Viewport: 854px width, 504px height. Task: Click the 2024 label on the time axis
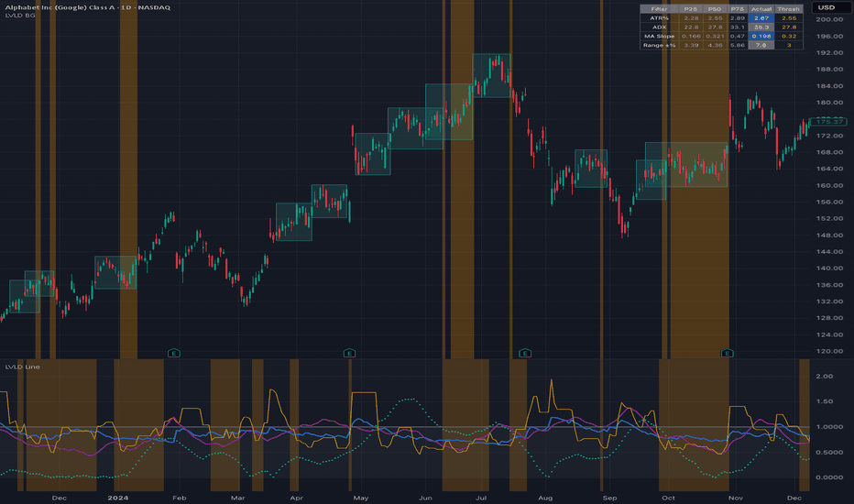point(117,498)
